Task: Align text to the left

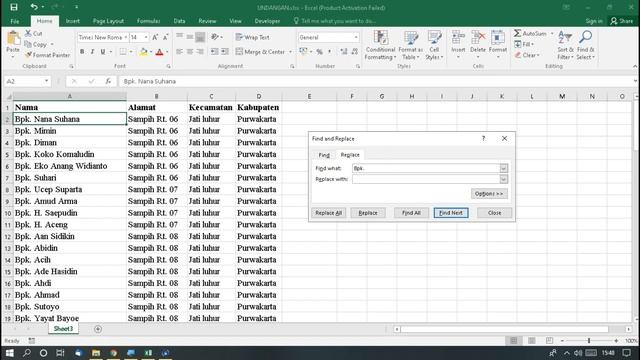Action: [180, 52]
